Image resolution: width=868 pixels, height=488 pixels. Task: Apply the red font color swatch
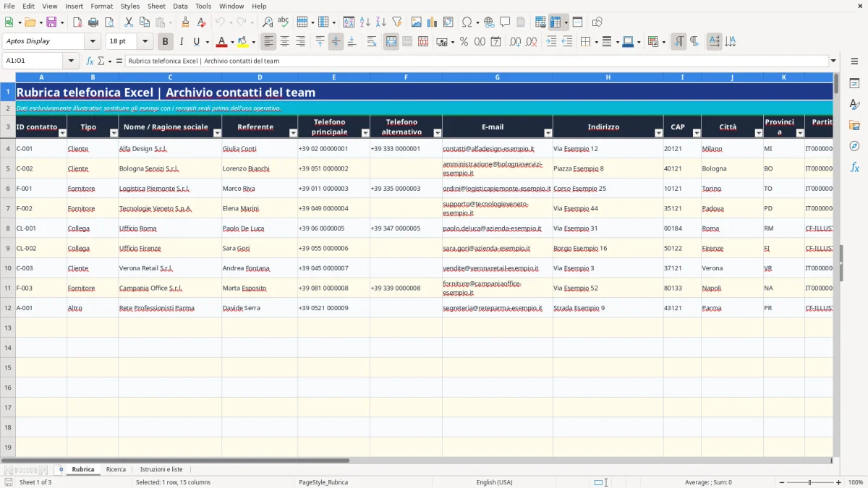coord(221,42)
